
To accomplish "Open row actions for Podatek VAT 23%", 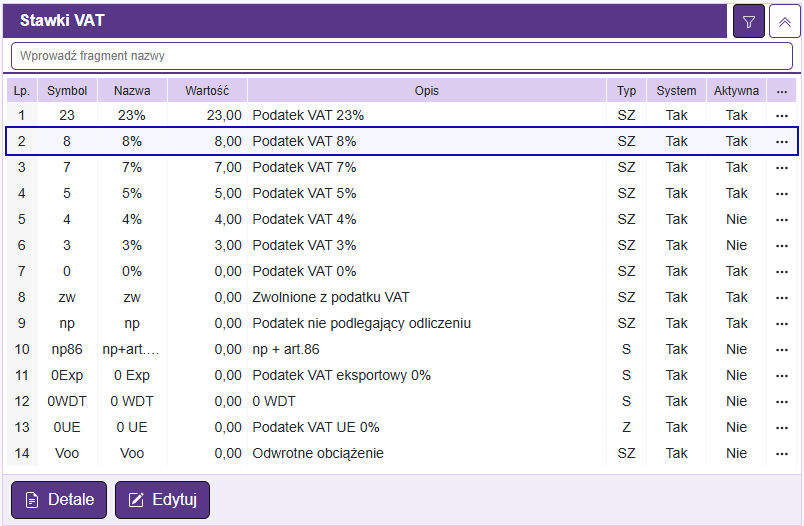I will coord(782,116).
